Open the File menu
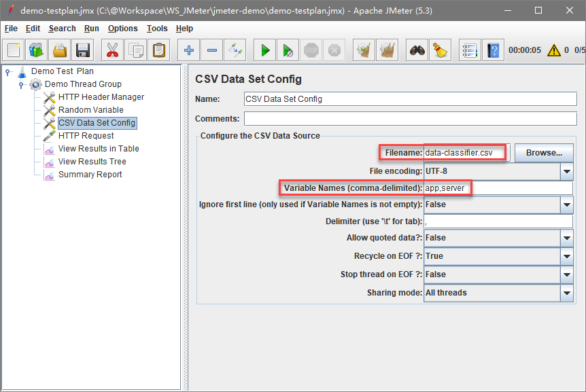The image size is (586, 392). [x=11, y=29]
